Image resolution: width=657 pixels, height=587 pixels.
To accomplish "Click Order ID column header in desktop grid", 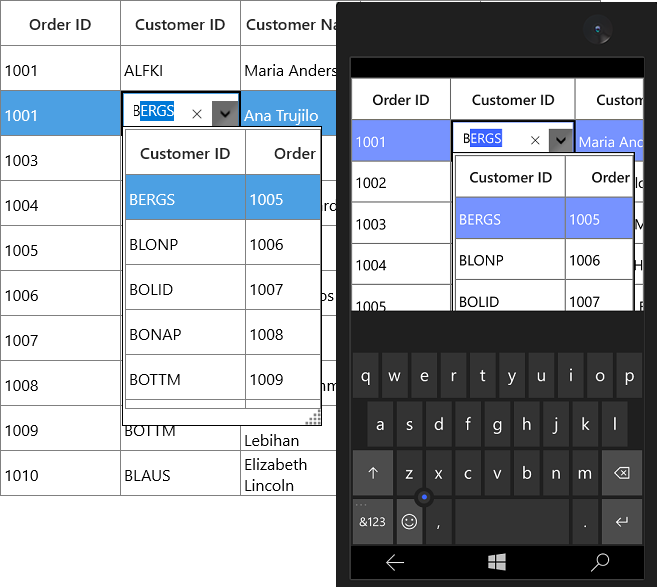I will coord(60,24).
